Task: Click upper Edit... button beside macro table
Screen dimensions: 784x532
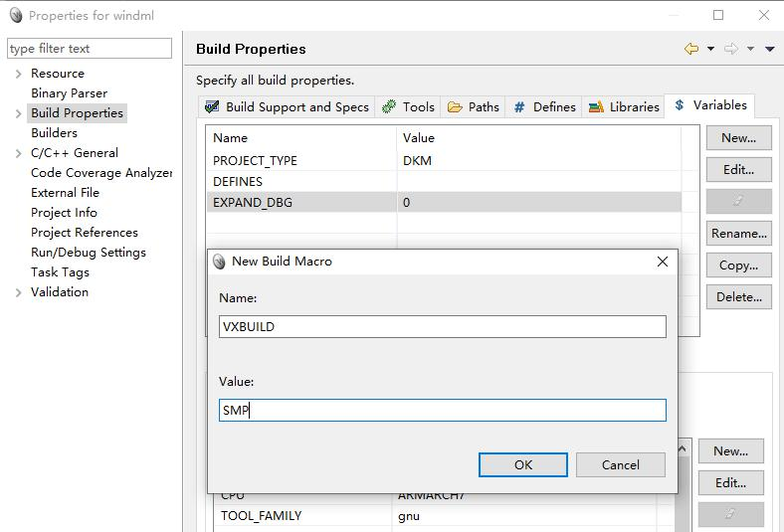Action: pyautogui.click(x=738, y=170)
